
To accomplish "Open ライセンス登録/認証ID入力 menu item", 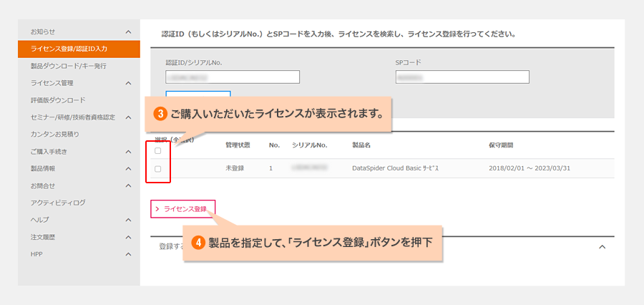I will (69, 49).
